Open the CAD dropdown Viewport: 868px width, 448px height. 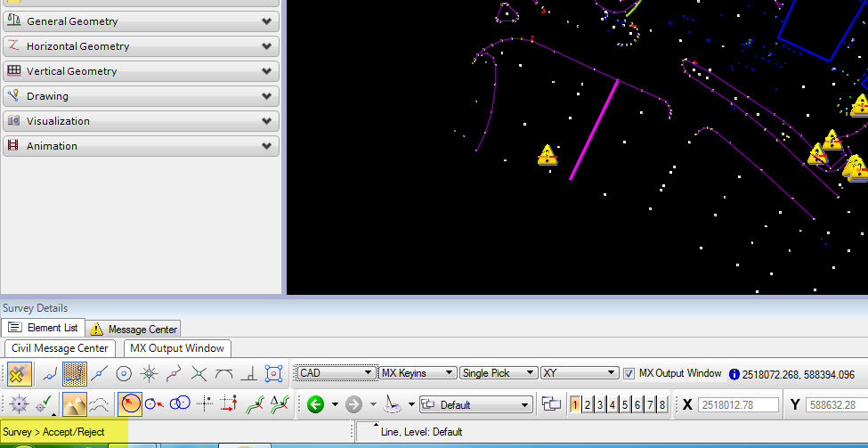(x=335, y=373)
